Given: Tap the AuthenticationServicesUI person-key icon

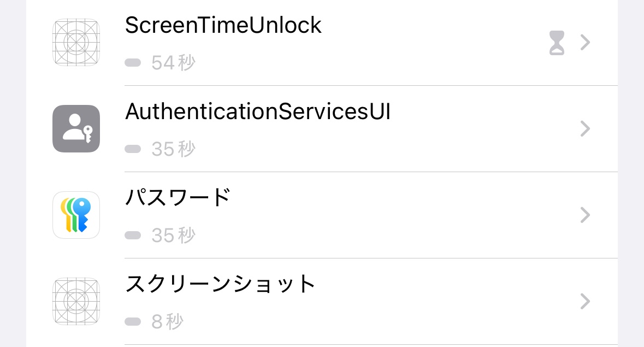Looking at the screenshot, I should coord(76,128).
